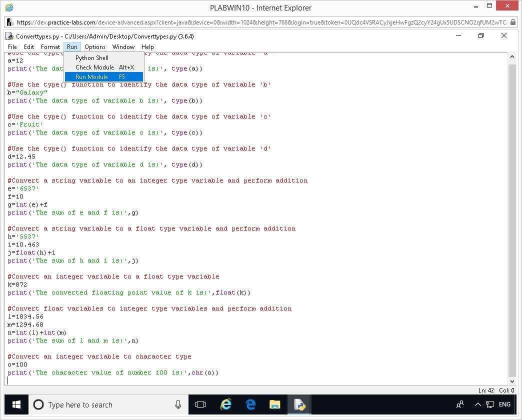Open the People icon in the system tray
Screen dimensions: 522x420
(x=460, y=404)
